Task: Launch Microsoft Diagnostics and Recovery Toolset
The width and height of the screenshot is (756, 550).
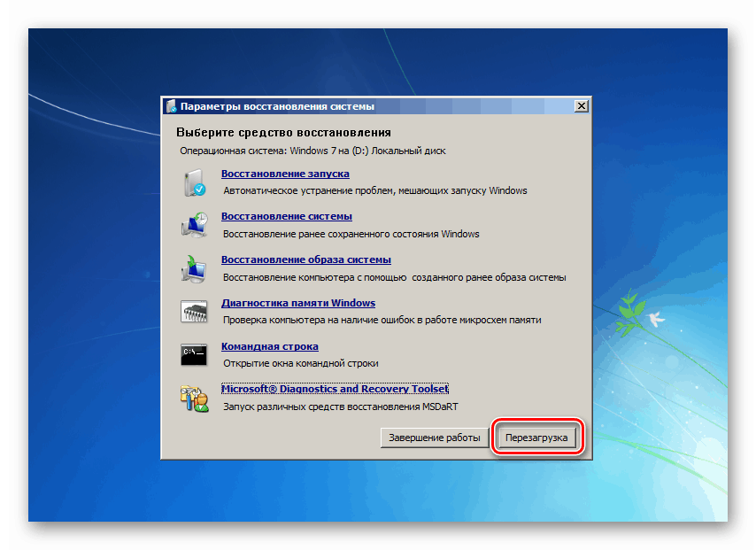Action: pos(335,389)
